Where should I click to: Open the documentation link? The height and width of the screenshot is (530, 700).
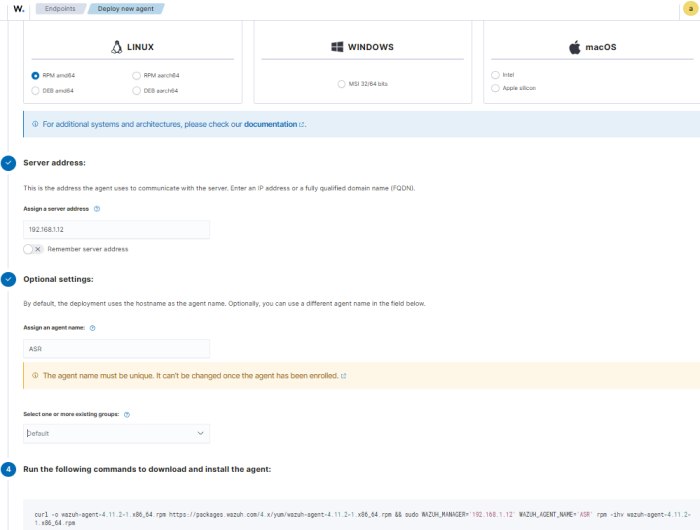click(271, 124)
